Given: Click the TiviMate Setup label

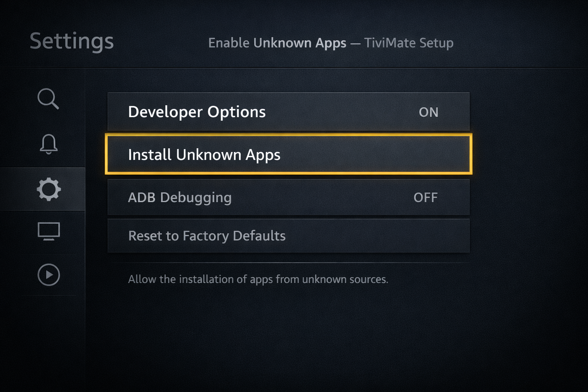Looking at the screenshot, I should (x=408, y=43).
